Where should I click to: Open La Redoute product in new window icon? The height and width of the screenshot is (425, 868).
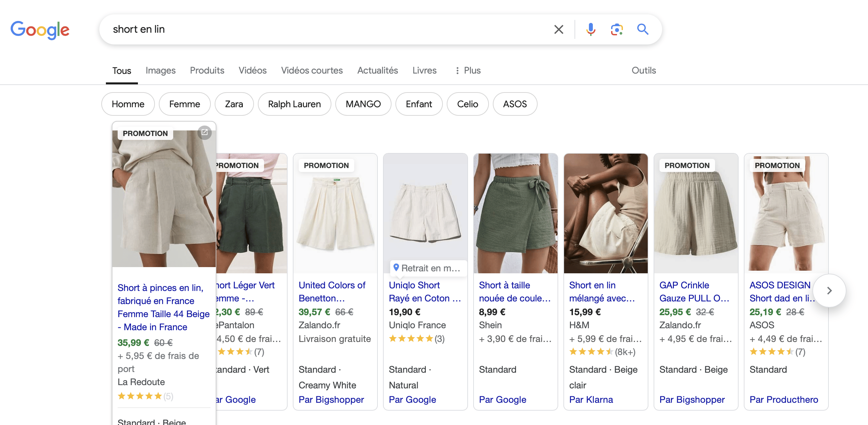tap(205, 132)
